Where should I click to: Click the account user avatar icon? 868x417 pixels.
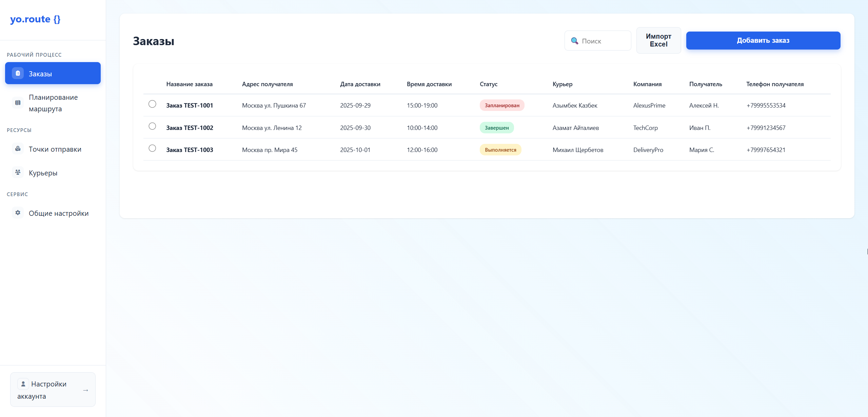click(23, 384)
